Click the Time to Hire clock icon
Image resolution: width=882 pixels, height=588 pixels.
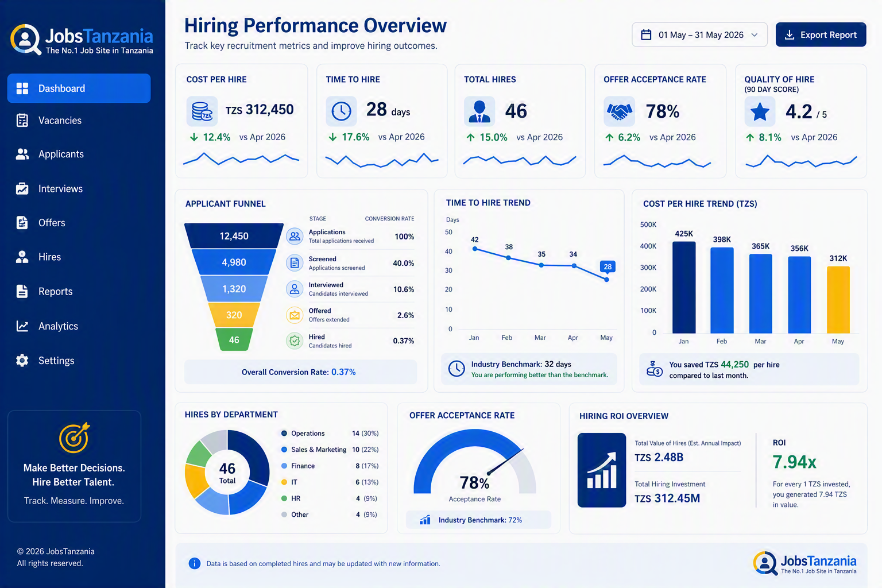click(x=341, y=111)
